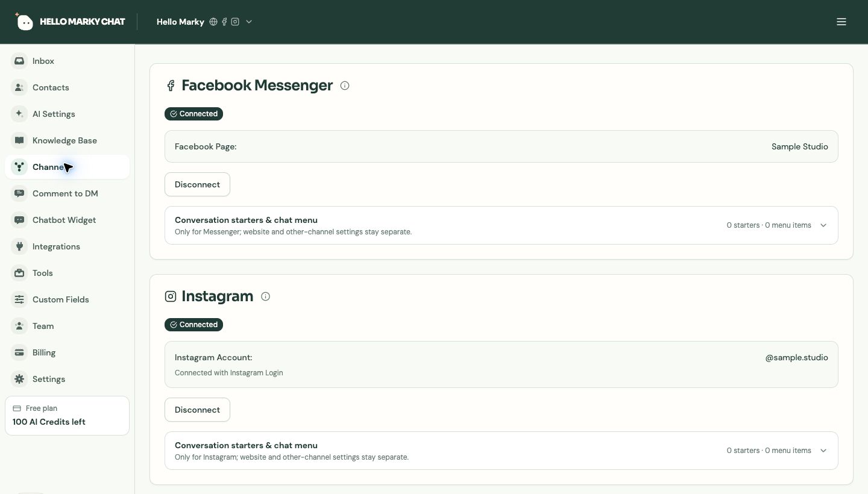Disconnect the Facebook Page

pos(197,184)
